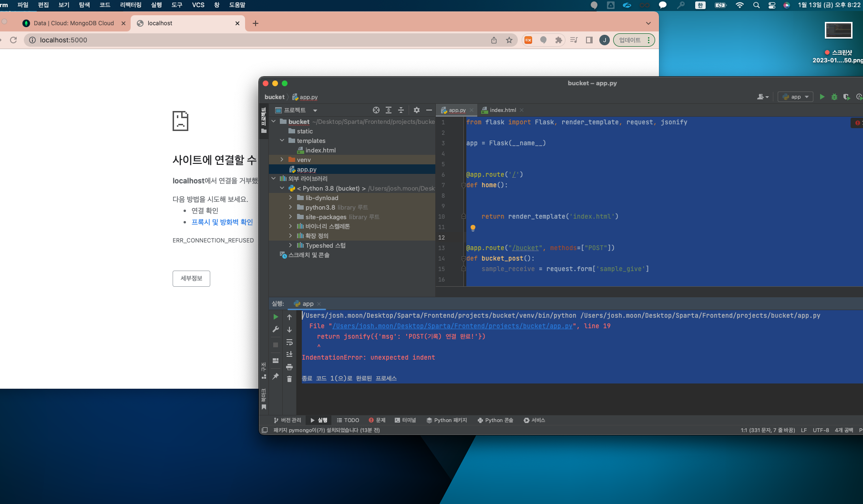The image size is (863, 504).
Task: Select static folder in project tree
Action: pyautogui.click(x=300, y=131)
